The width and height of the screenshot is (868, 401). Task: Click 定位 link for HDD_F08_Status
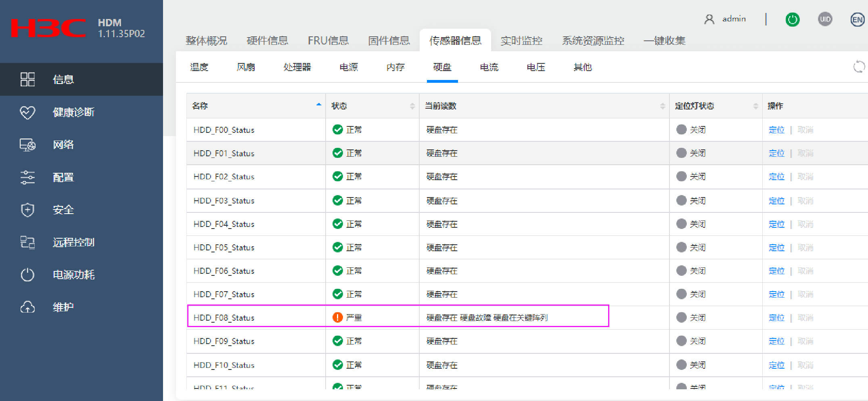click(x=776, y=318)
